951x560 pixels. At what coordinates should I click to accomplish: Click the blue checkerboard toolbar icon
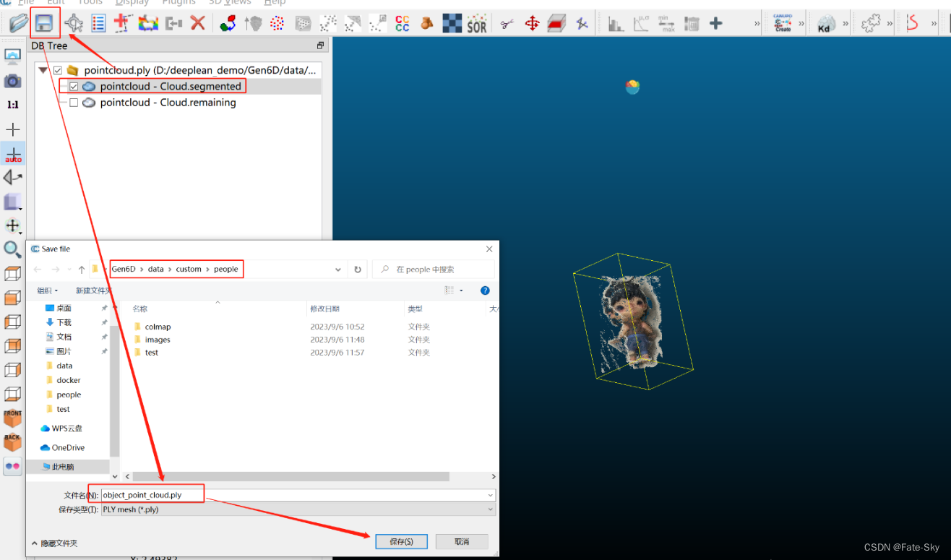(x=452, y=24)
